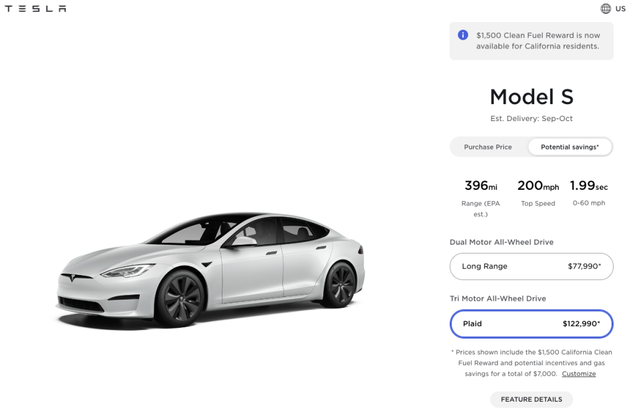The image size is (630, 415).
Task: Click the price disclaimer paragraph text
Action: tap(525, 364)
